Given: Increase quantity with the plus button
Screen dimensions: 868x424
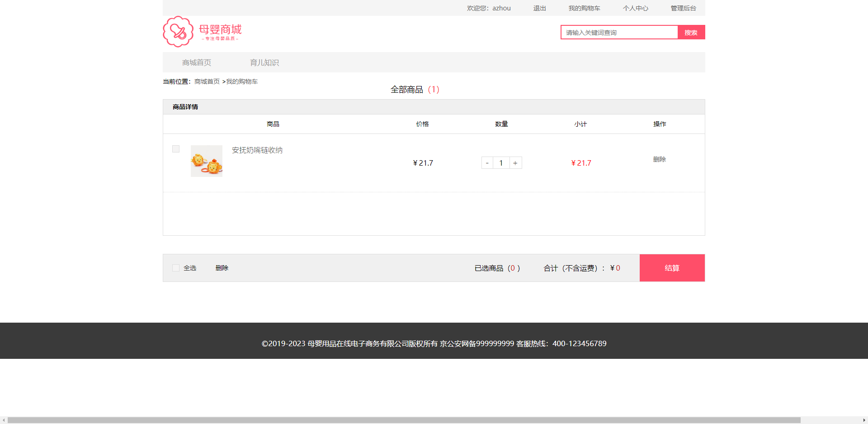Looking at the screenshot, I should [x=515, y=163].
